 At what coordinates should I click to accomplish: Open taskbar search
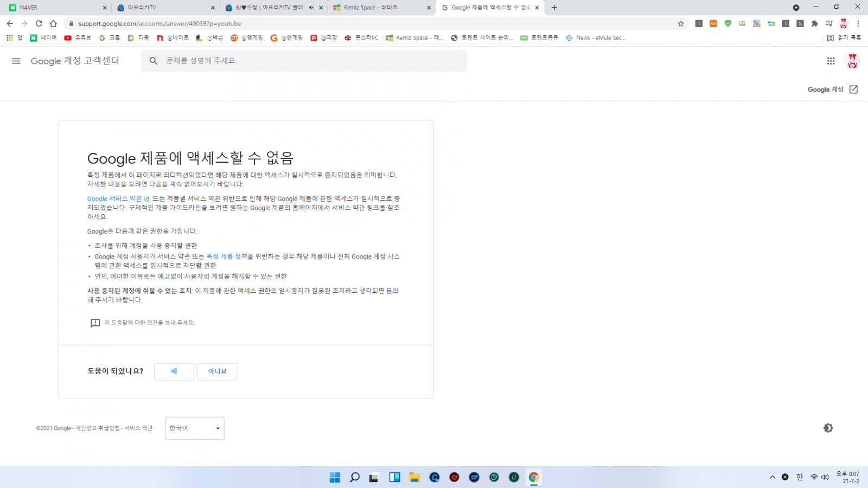point(355,477)
